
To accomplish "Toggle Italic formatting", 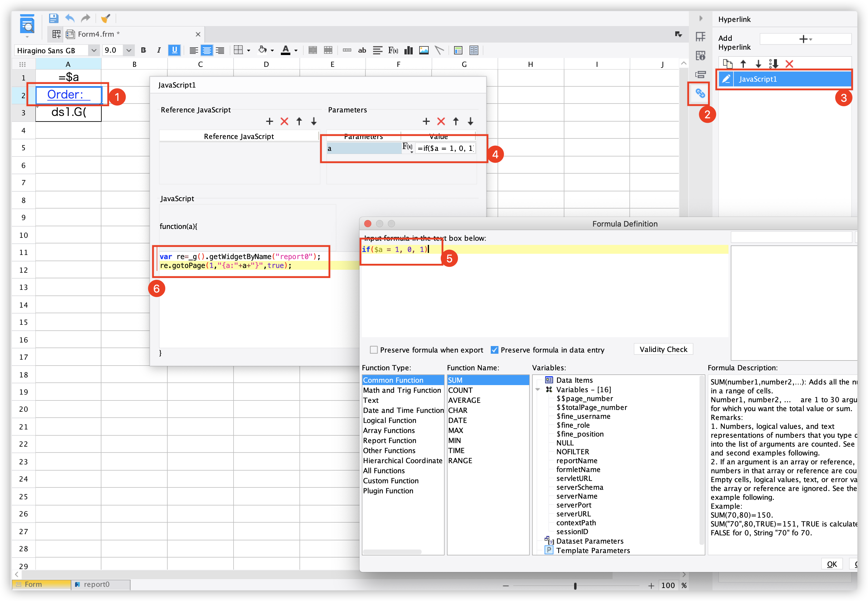I will pos(159,50).
